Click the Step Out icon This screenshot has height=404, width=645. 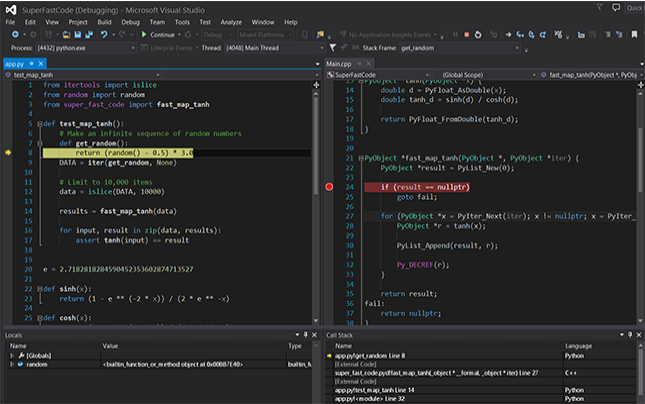[543, 35]
